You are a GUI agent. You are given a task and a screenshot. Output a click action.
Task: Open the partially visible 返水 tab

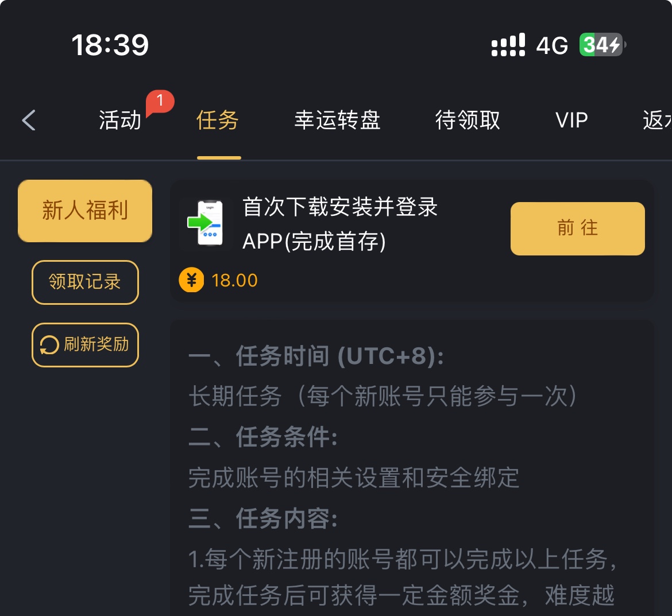[656, 121]
